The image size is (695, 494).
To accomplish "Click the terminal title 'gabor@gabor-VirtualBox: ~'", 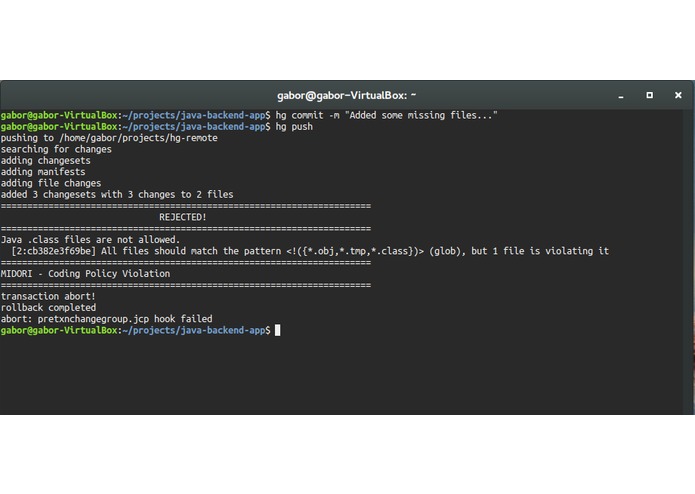I will click(x=346, y=95).
